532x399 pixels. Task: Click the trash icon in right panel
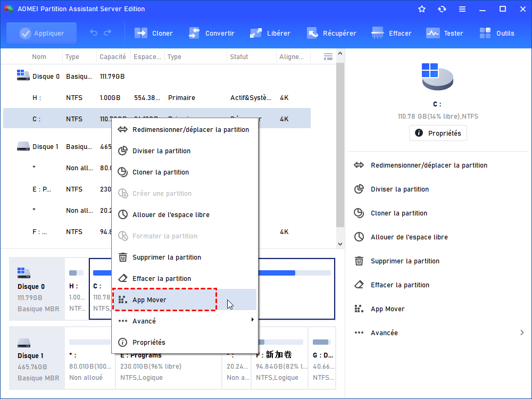(359, 261)
